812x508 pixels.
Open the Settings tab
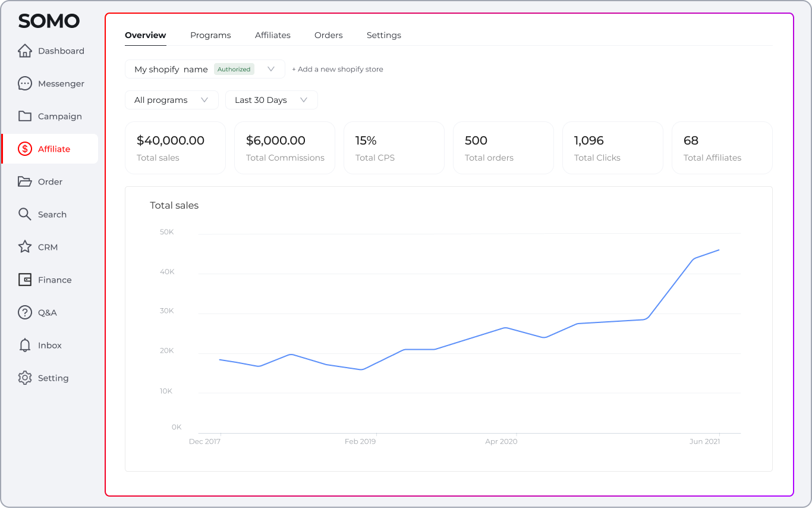tap(384, 35)
